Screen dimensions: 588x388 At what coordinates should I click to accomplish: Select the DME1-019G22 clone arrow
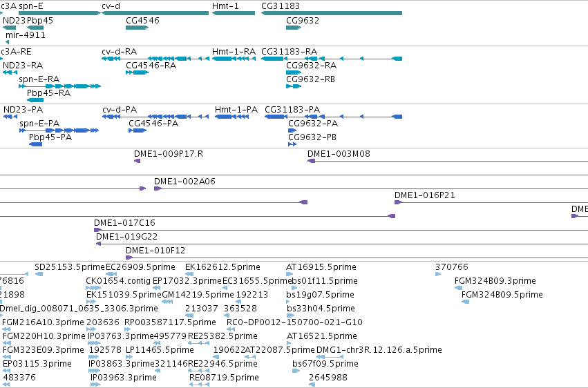[99, 244]
